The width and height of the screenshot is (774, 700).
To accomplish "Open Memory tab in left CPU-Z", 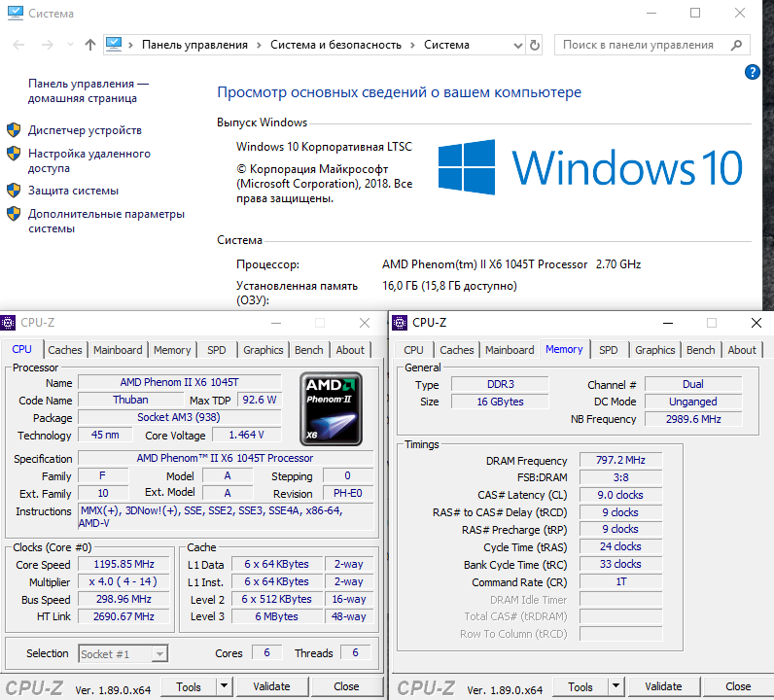I will point(172,350).
